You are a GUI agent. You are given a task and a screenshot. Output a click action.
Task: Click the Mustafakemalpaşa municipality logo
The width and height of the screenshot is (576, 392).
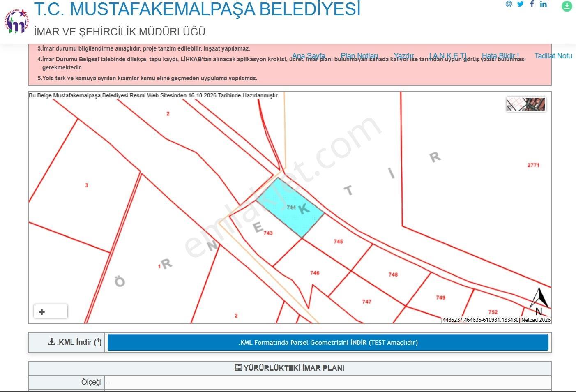click(x=17, y=21)
